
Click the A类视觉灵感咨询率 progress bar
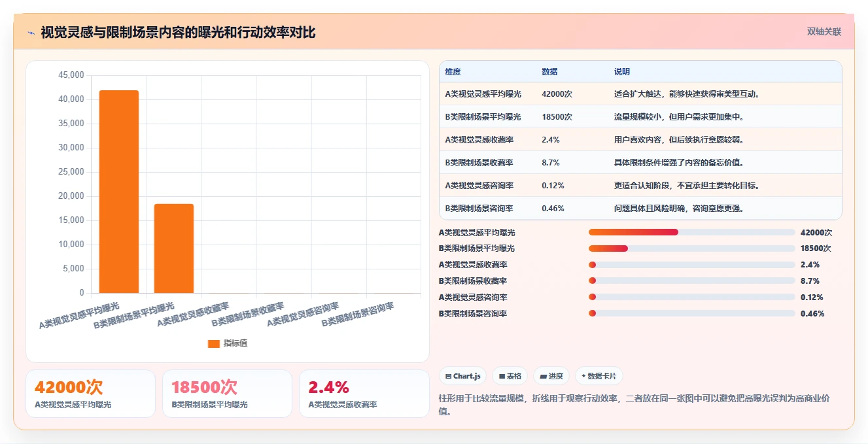[692, 298]
